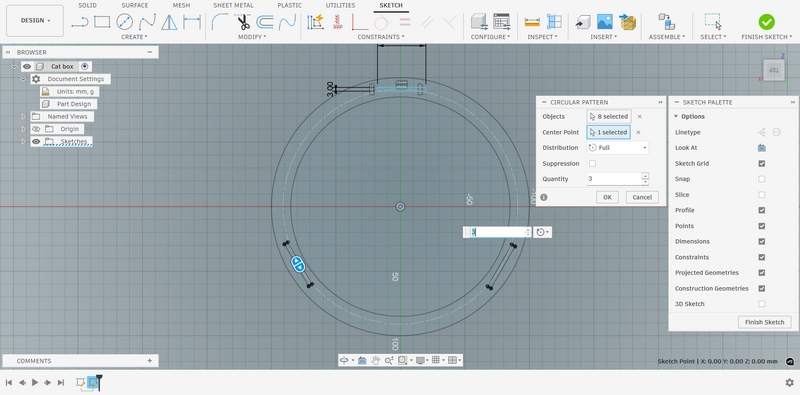This screenshot has width=800, height=395.
Task: Switch to the SHEET METAL tab
Action: tap(233, 6)
